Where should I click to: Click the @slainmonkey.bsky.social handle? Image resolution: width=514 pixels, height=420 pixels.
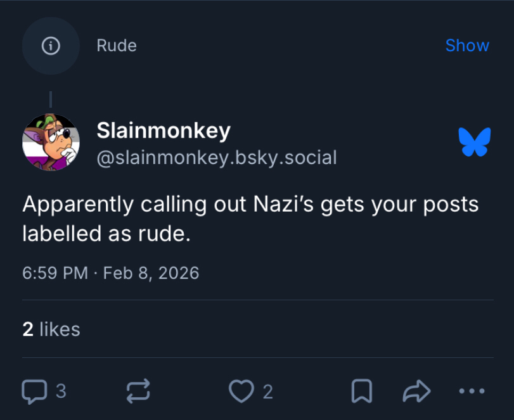216,157
